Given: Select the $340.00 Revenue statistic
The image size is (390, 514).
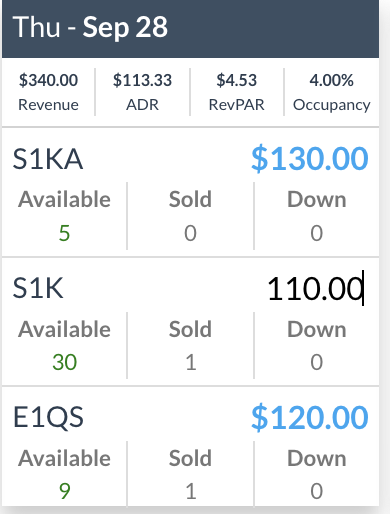Looking at the screenshot, I should pyautogui.click(x=48, y=92).
